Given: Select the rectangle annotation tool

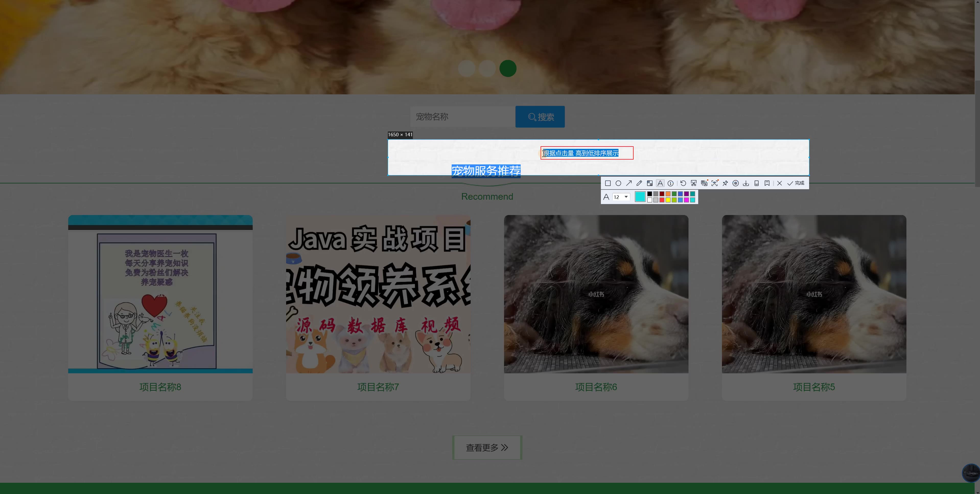Looking at the screenshot, I should [608, 183].
